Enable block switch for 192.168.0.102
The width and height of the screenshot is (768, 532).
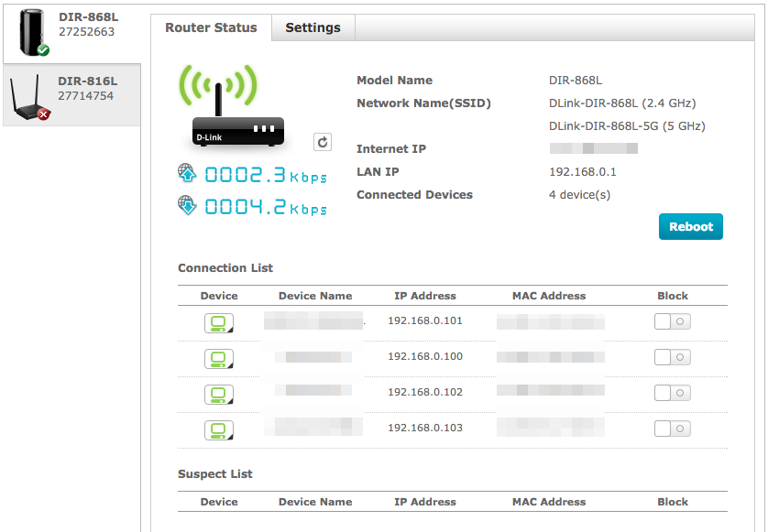[x=672, y=393]
